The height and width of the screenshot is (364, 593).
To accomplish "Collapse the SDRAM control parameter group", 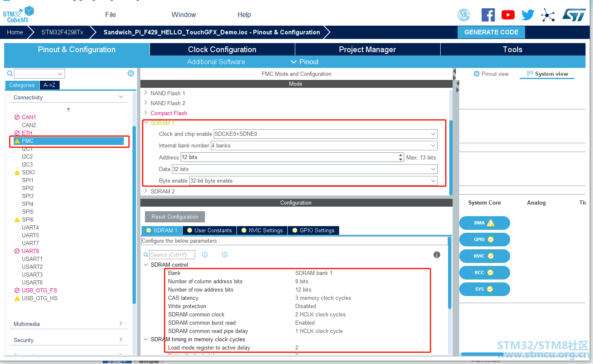I will tap(146, 265).
